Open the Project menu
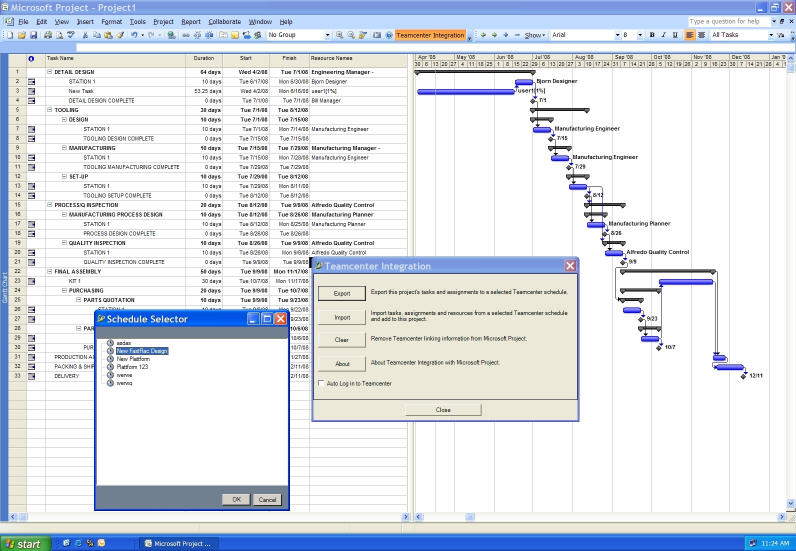 tap(163, 22)
